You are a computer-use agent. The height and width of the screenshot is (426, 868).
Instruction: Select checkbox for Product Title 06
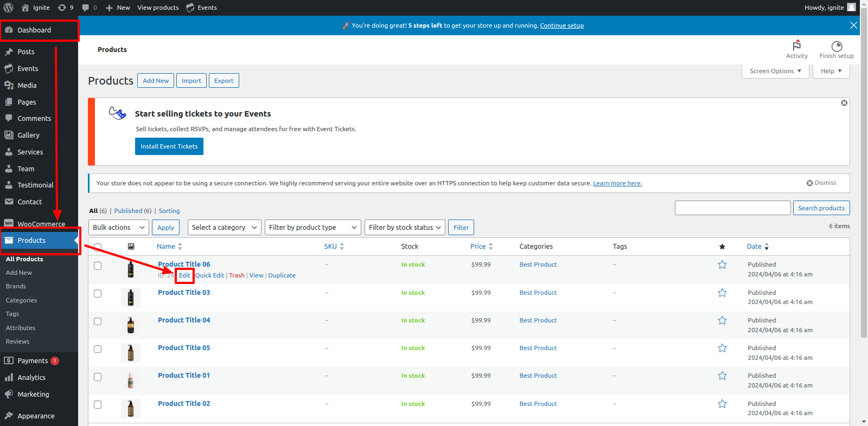[x=98, y=266]
